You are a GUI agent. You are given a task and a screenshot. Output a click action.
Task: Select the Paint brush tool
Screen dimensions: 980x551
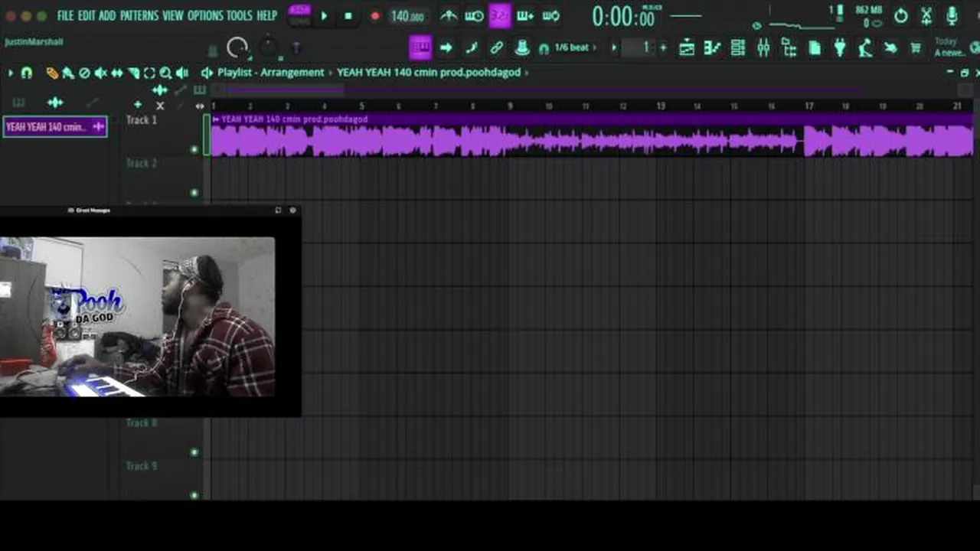(x=68, y=73)
